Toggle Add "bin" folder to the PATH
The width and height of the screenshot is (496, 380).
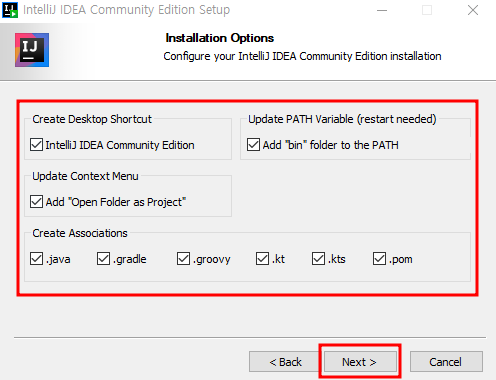point(253,145)
